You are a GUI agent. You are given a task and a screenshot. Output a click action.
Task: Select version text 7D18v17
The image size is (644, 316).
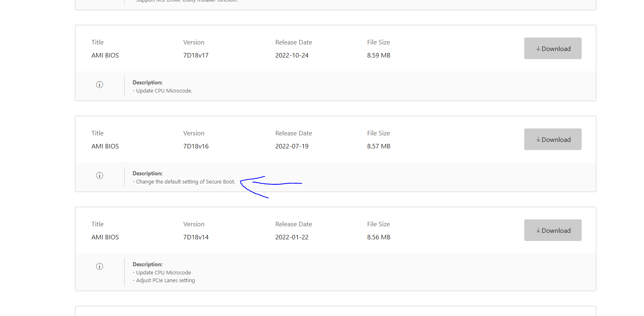pos(196,55)
